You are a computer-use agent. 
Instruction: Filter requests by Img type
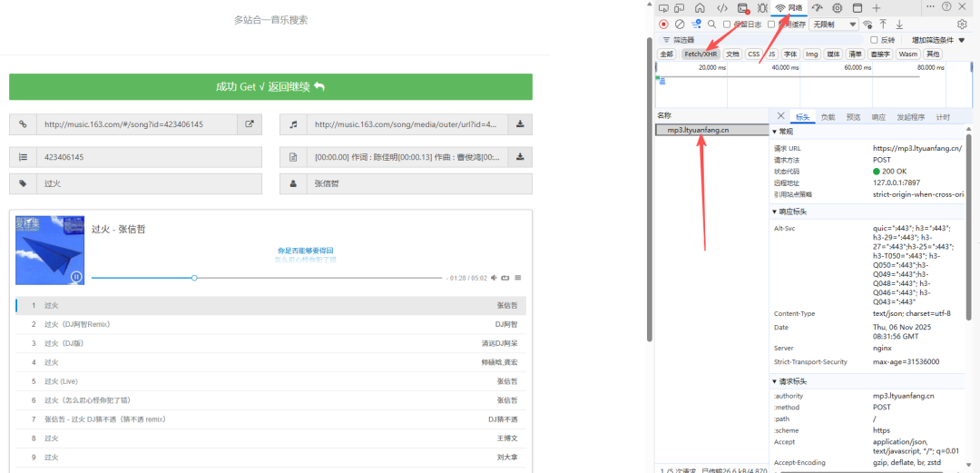click(x=811, y=54)
